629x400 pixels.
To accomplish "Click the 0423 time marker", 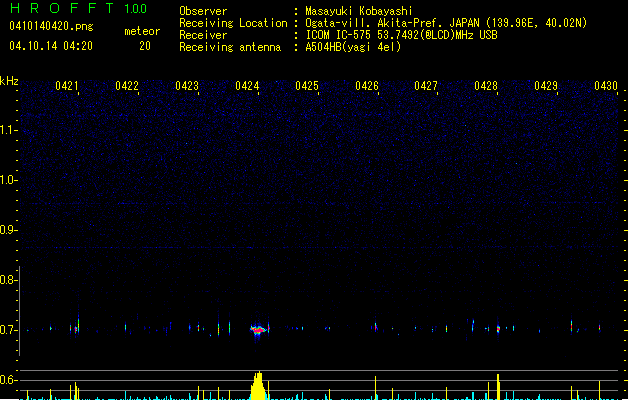I will pyautogui.click(x=187, y=86).
